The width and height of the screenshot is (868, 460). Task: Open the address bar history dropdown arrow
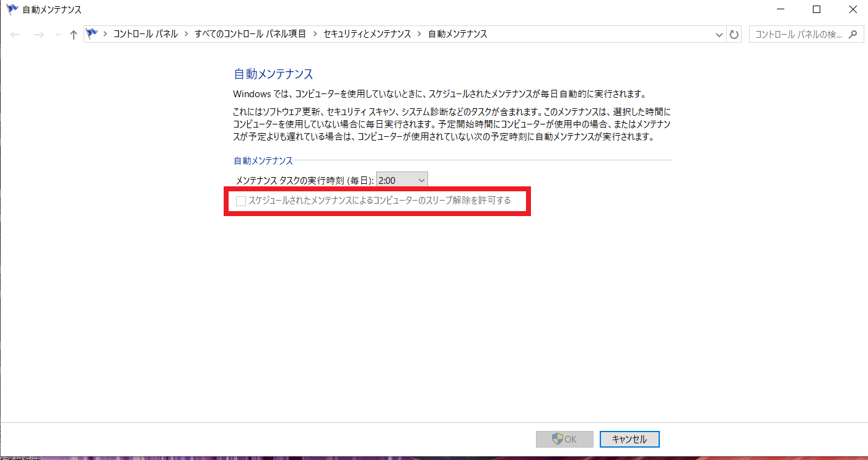719,35
